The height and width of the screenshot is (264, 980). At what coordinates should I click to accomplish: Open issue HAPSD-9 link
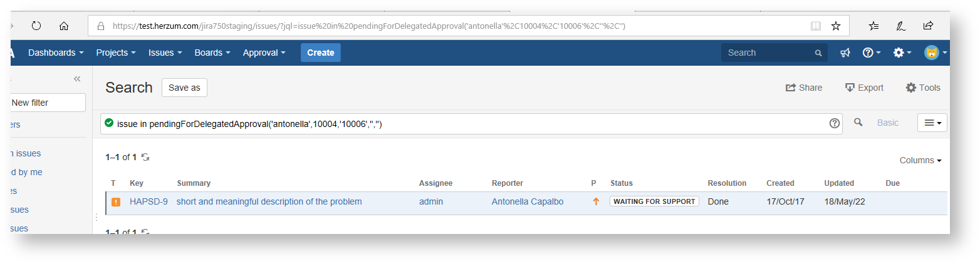point(149,201)
